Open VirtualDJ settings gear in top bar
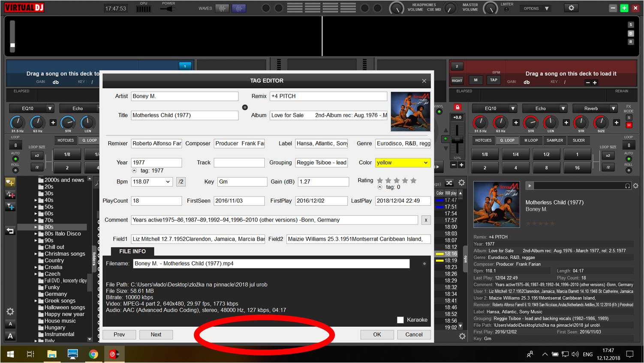The width and height of the screenshot is (644, 363). point(571,8)
